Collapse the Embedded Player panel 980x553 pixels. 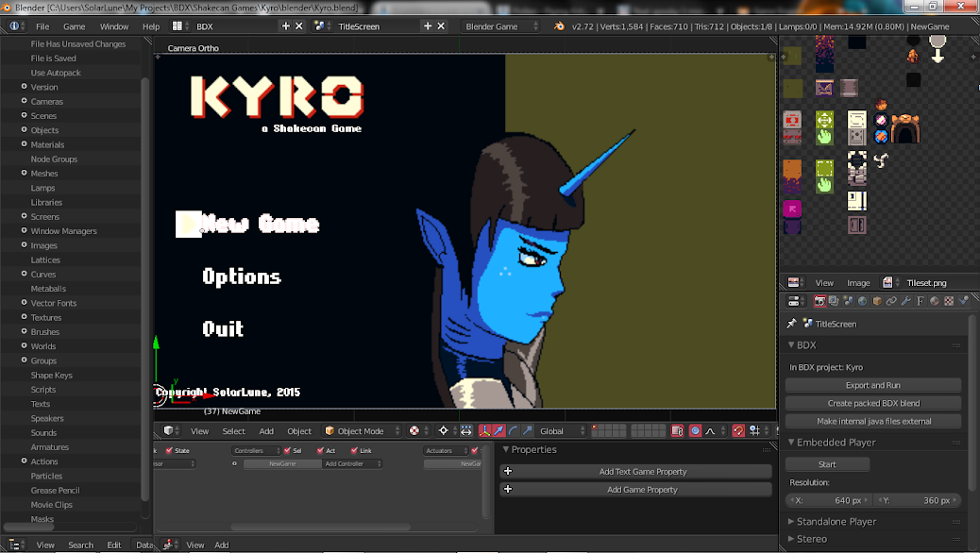(836, 443)
